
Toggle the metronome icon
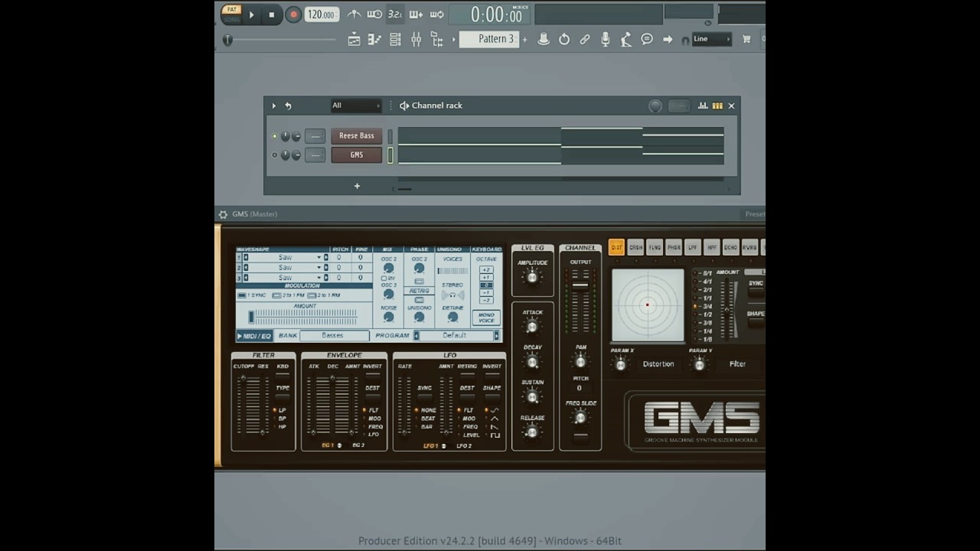[354, 15]
